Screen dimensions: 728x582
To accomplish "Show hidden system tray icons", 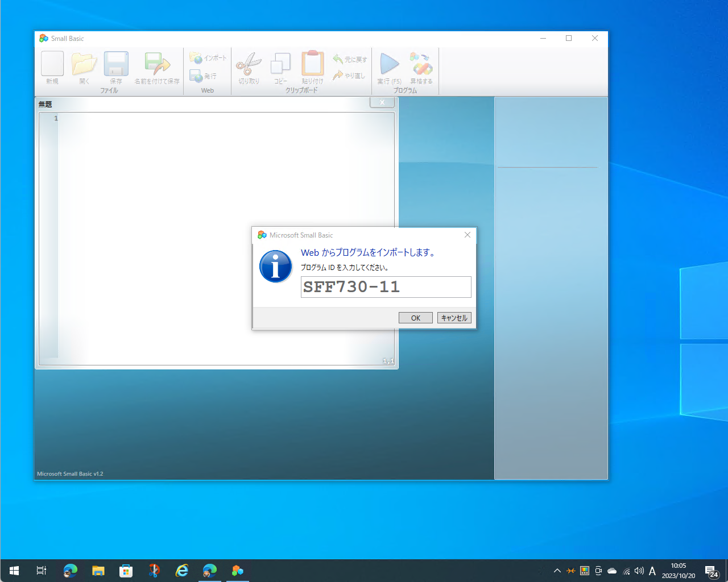I will [x=557, y=571].
